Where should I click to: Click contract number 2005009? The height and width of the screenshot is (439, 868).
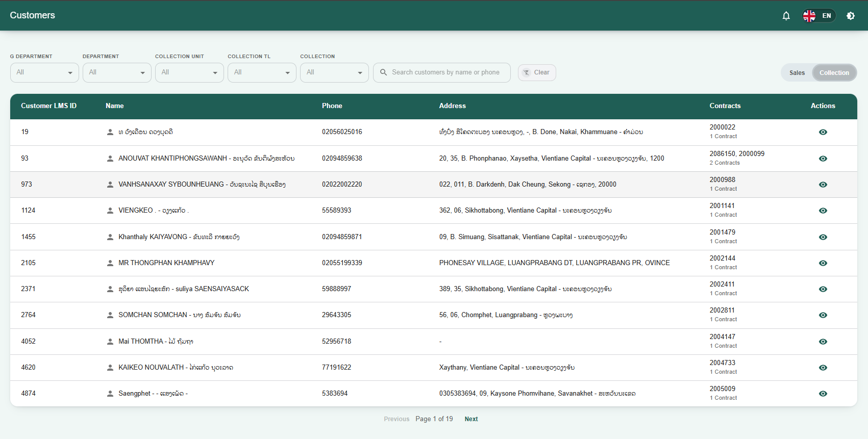723,389
